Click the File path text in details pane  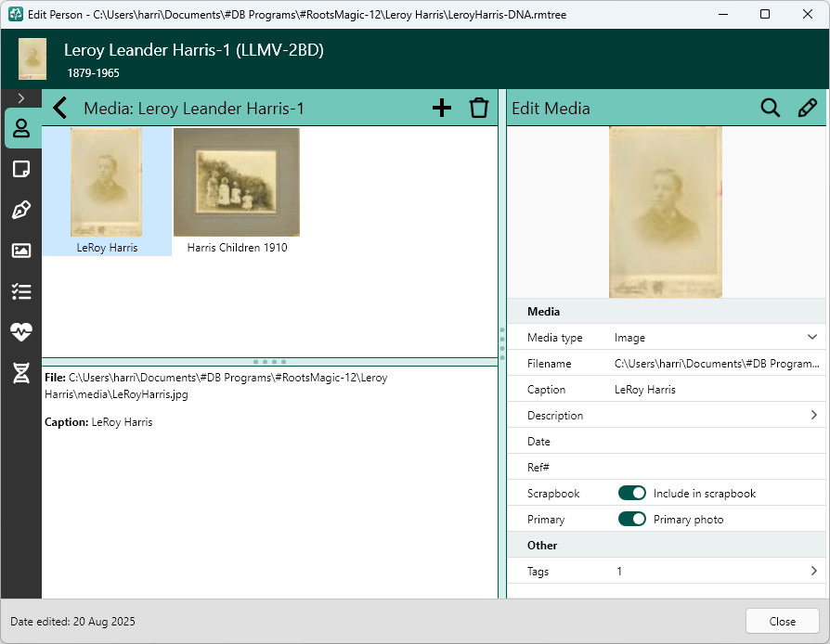(x=216, y=386)
